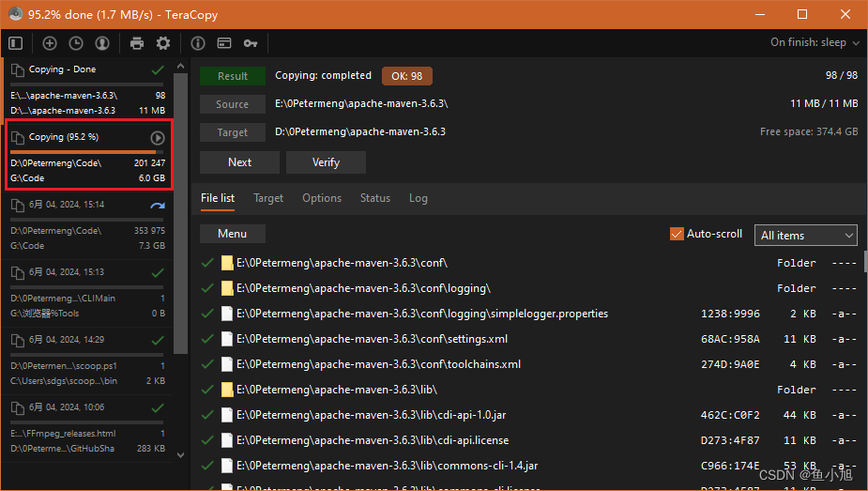Viewport: 868px width, 491px height.
Task: Click the scoop.ps1 job source line
Action: pos(64,366)
